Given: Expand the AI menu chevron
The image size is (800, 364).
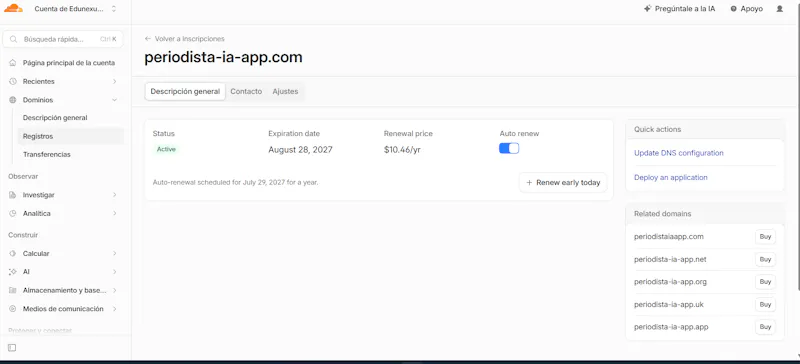Looking at the screenshot, I should [114, 272].
